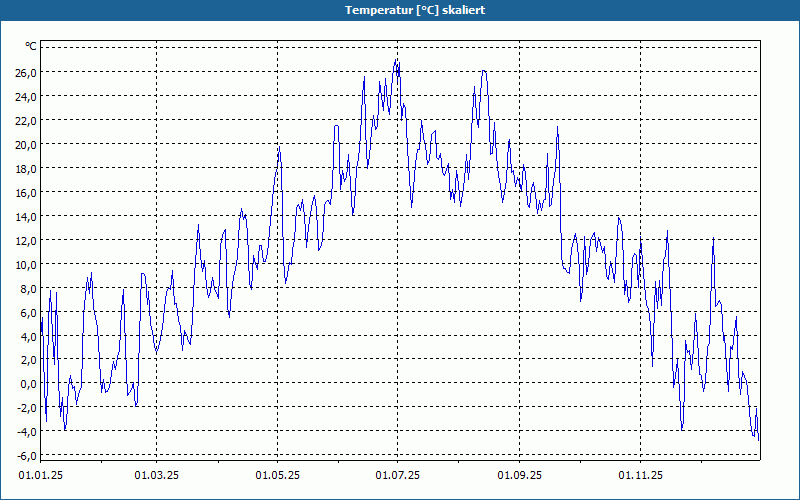Select the 6,0 y-axis value
This screenshot has width=800, height=500.
click(29, 312)
